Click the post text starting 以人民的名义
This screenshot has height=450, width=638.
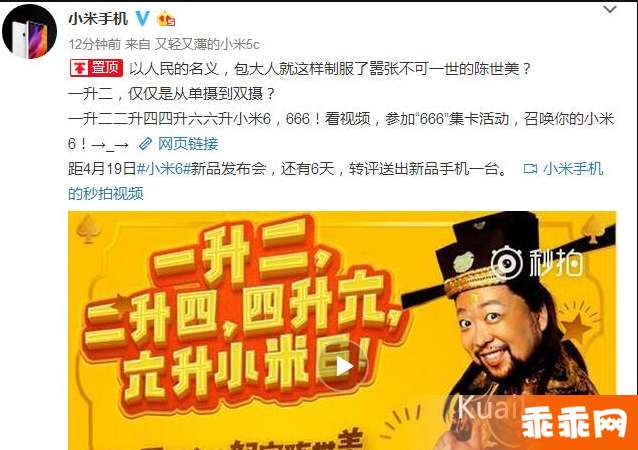pyautogui.click(x=330, y=68)
